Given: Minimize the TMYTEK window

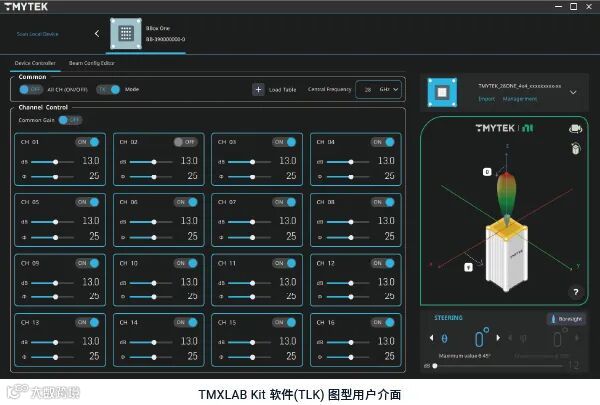Looking at the screenshot, I should pyautogui.click(x=558, y=7).
